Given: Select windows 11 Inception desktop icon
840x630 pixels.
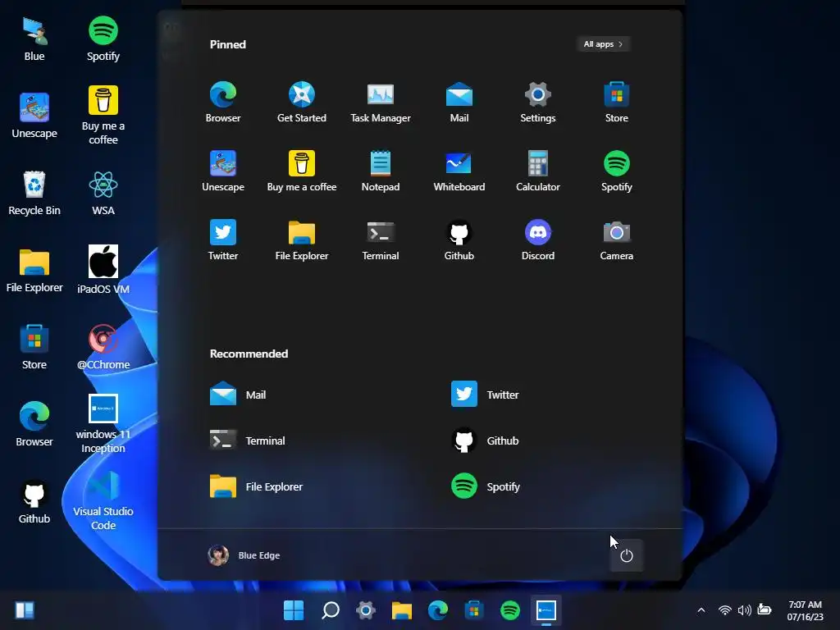Looking at the screenshot, I should tap(103, 424).
